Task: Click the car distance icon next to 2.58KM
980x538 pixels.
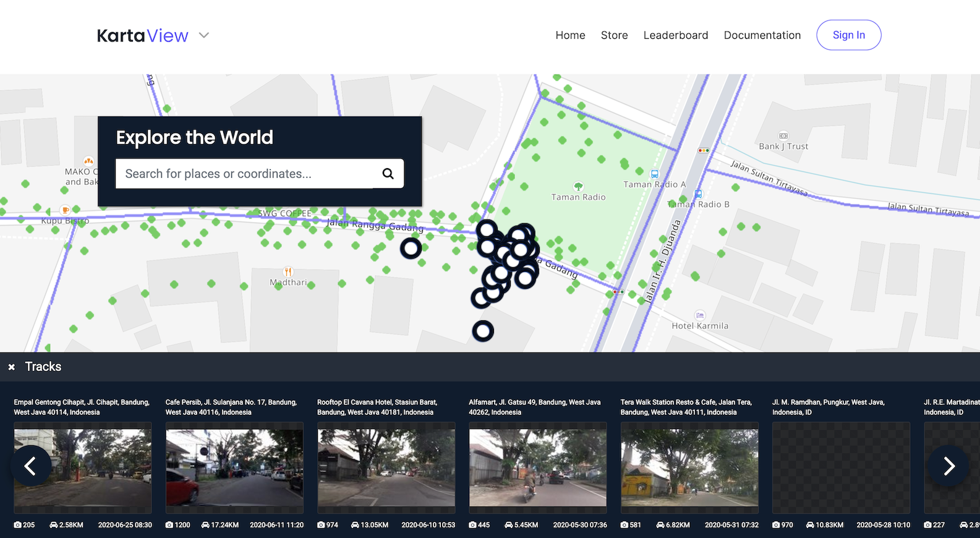Action: click(54, 525)
